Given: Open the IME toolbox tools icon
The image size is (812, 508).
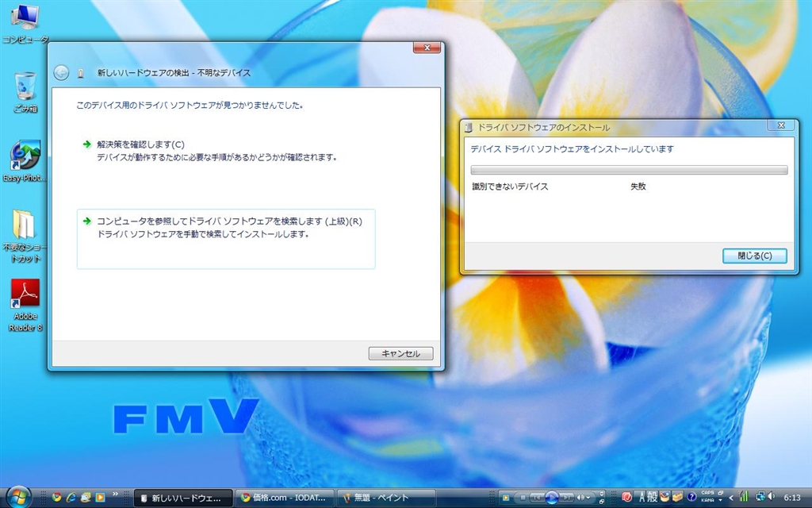Looking at the screenshot, I should (677, 497).
